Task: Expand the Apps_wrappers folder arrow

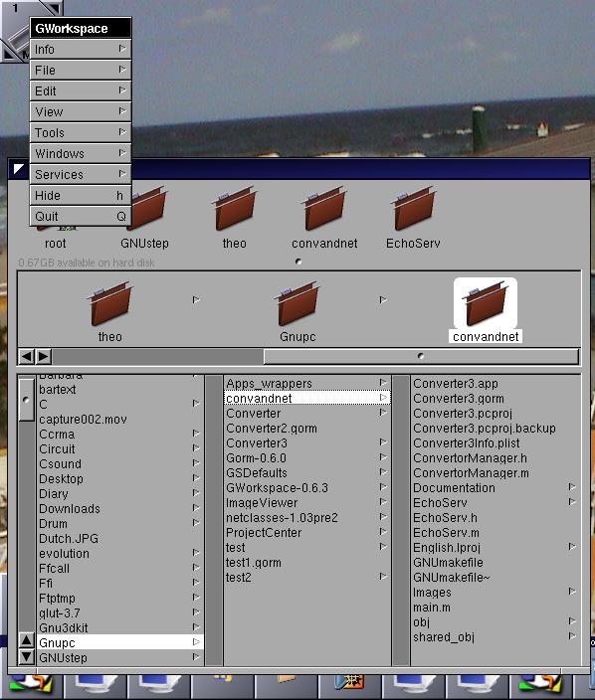Action: [383, 383]
